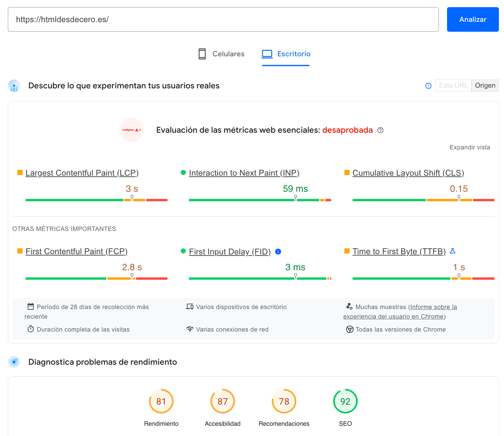The height and width of the screenshot is (436, 504).
Task: Open the Cumulative Layout Shift (CLS) link
Action: [408, 173]
